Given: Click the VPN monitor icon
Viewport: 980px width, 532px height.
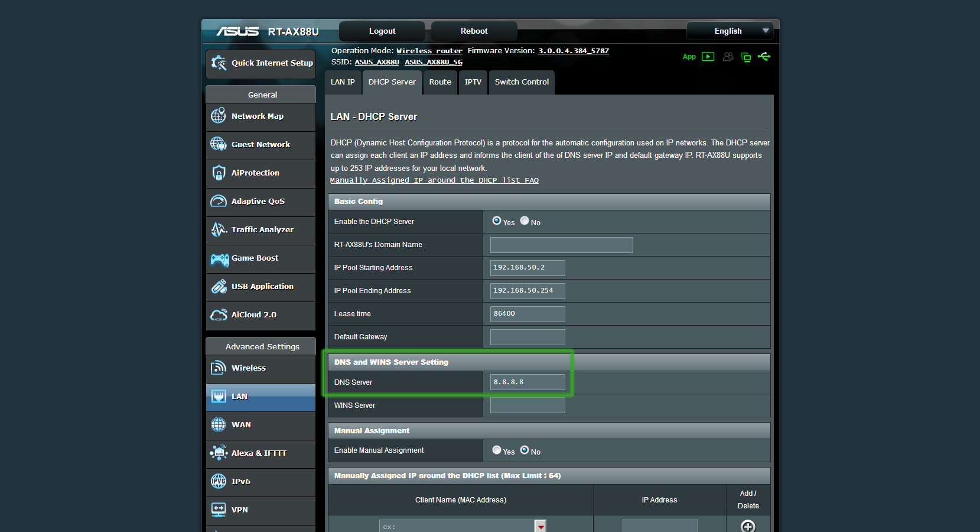Looking at the screenshot, I should click(x=219, y=510).
